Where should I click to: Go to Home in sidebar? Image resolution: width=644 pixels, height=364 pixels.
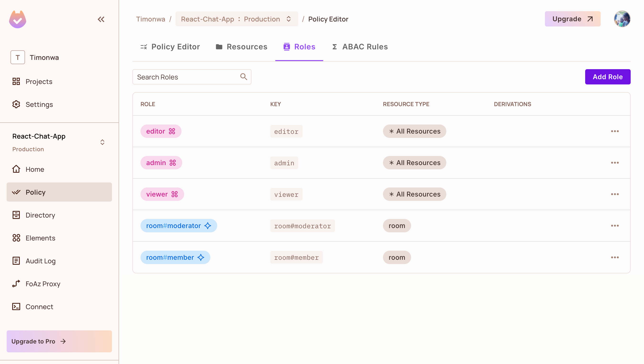coord(35,169)
